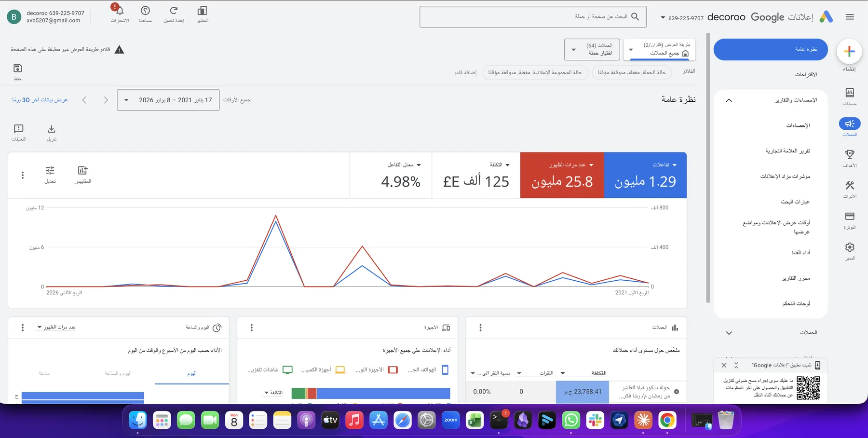This screenshot has width=868, height=438.
Task: Open the campaign picker اختيار حملة dropdown
Action: tap(592, 49)
